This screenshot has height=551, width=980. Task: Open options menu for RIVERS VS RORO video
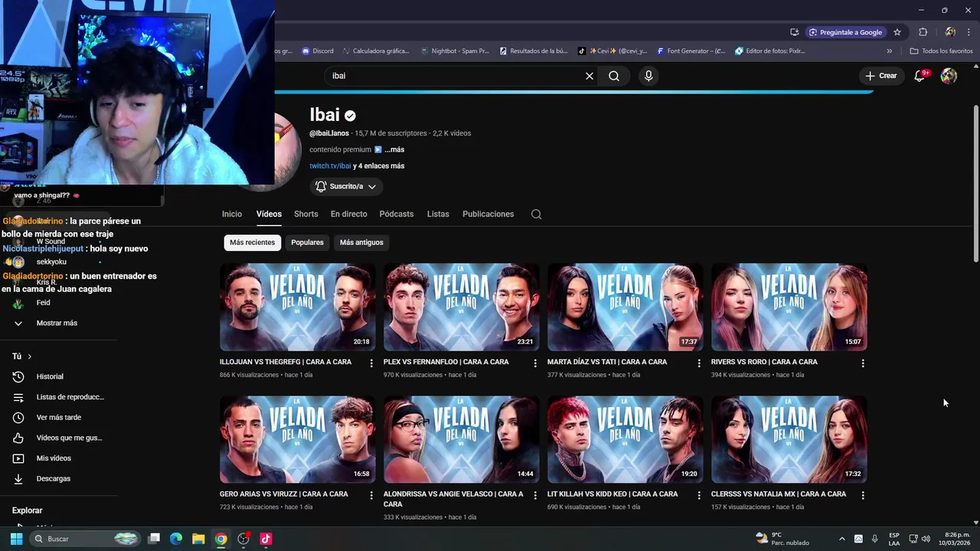[x=863, y=363]
